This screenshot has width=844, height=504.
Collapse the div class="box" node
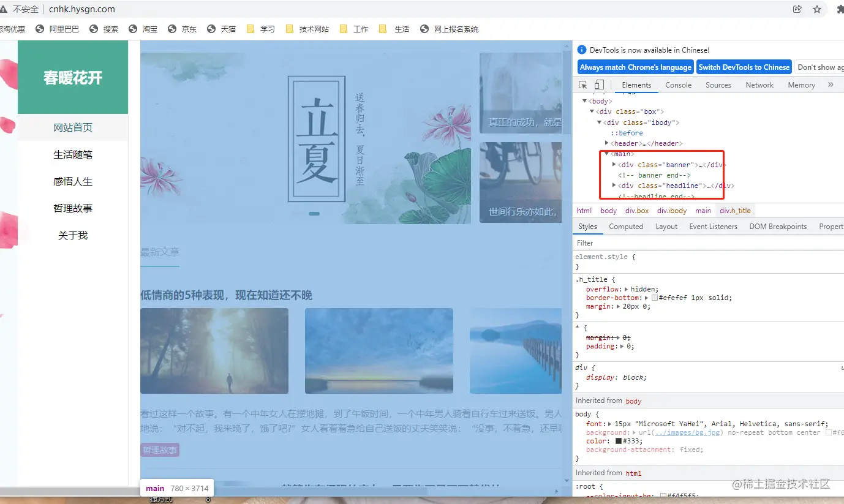[592, 111]
